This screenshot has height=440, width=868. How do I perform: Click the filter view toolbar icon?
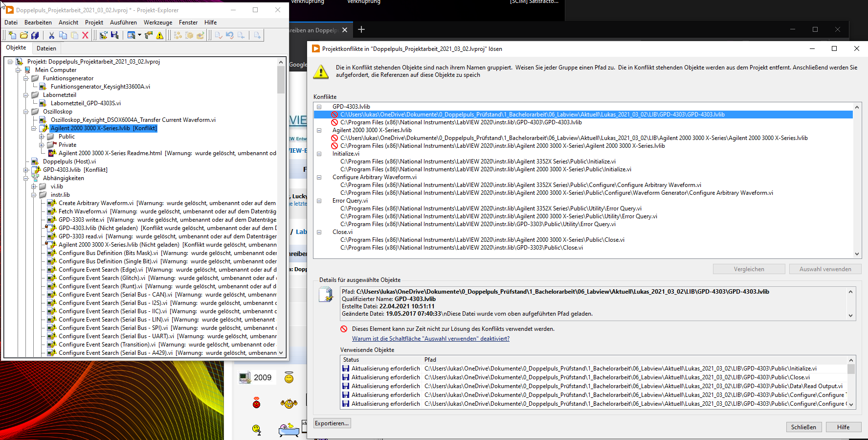click(x=131, y=35)
